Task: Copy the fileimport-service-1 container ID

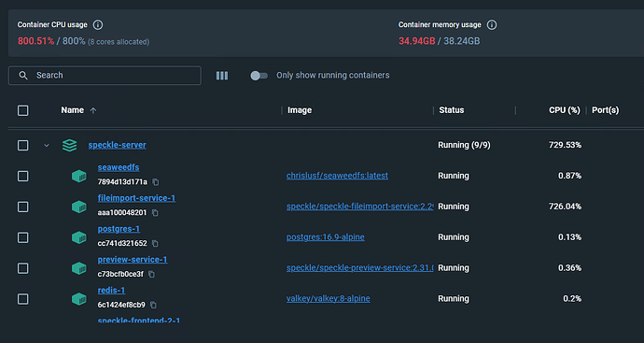Action: (155, 213)
